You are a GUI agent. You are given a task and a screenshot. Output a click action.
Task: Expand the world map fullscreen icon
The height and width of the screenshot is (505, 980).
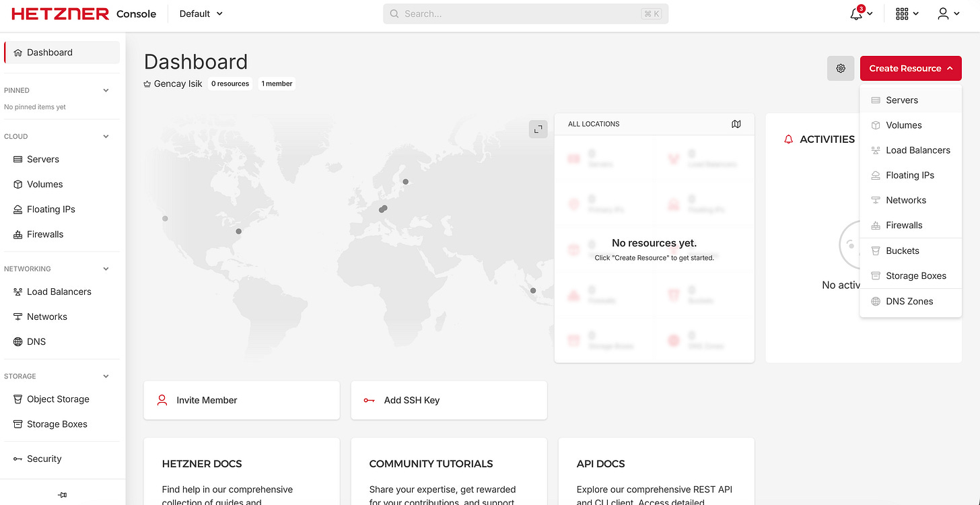click(538, 129)
